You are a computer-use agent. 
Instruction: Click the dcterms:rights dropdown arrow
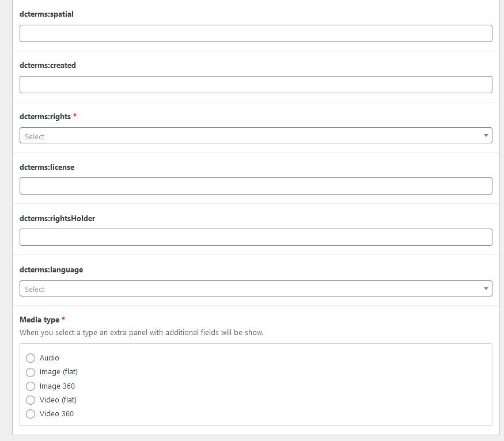(x=486, y=135)
